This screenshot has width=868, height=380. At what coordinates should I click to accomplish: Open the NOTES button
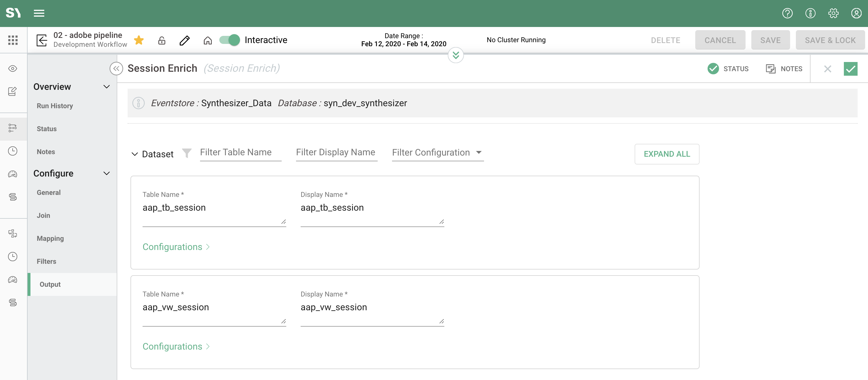tap(784, 69)
